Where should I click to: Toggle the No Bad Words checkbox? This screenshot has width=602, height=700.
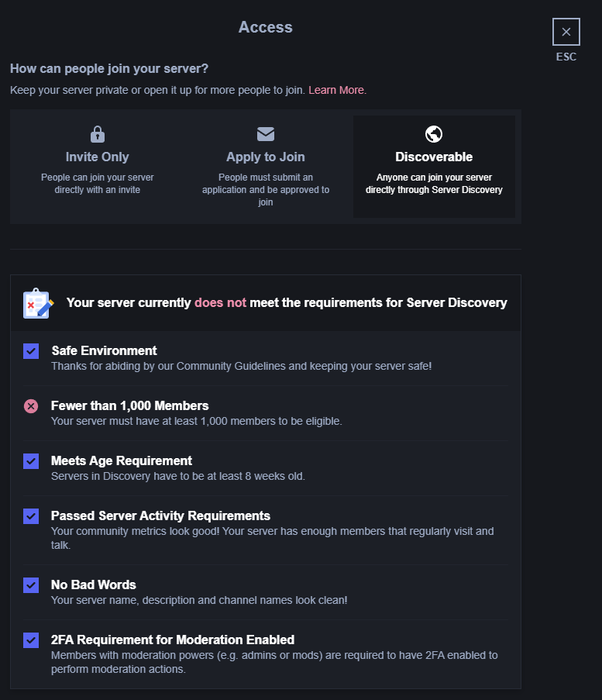[31, 585]
